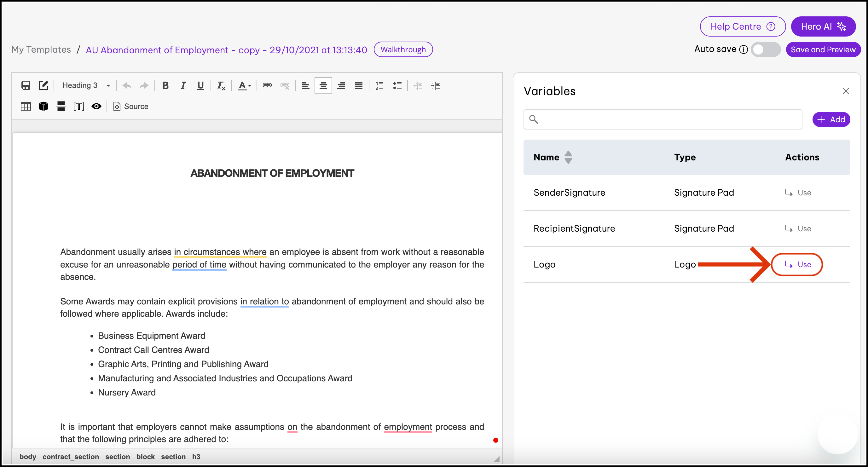Image resolution: width=868 pixels, height=467 pixels.
Task: Click the Save disk icon in editor toolbar
Action: tap(26, 86)
